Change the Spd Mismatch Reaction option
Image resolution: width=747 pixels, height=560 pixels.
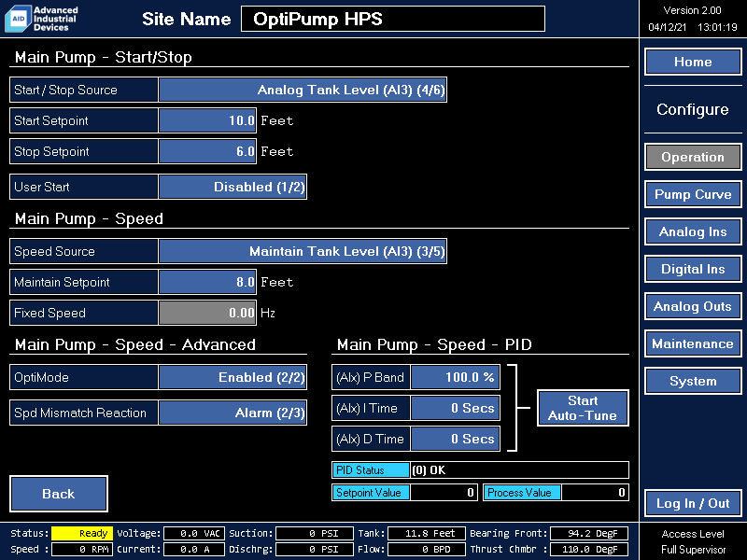tap(233, 413)
